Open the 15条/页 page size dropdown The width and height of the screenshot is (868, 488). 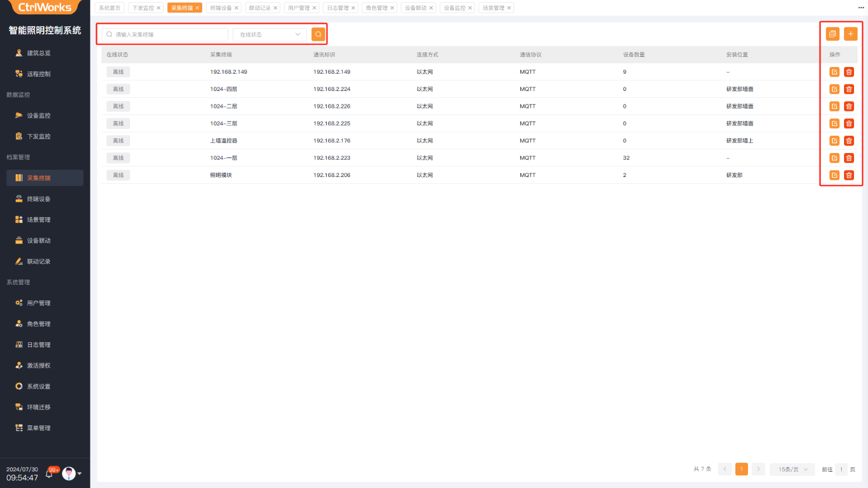pyautogui.click(x=792, y=470)
